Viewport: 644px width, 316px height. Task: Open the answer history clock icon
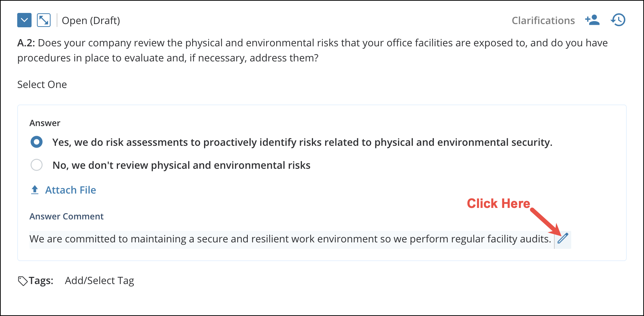coord(618,20)
